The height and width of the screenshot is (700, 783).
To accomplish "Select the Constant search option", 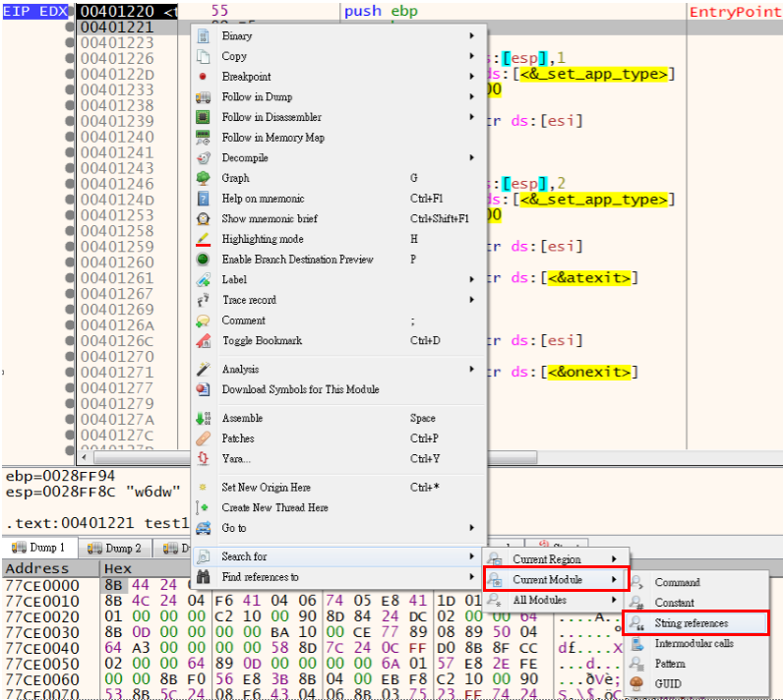I will (695, 603).
